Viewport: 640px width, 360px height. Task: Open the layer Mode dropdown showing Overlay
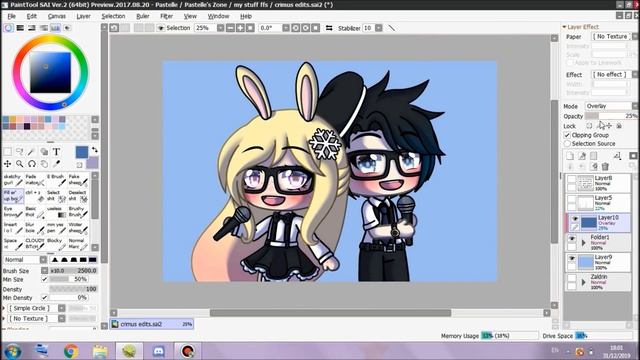[x=611, y=106]
